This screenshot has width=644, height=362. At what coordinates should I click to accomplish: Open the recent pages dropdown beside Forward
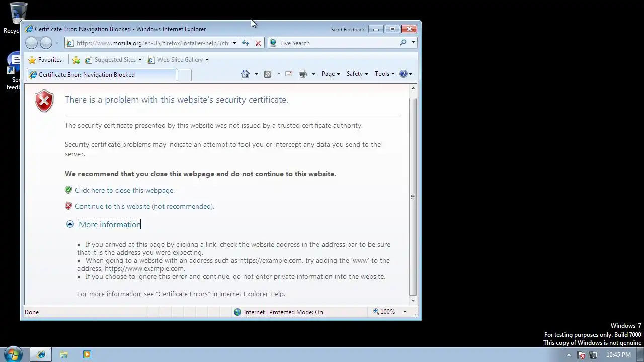tap(57, 43)
